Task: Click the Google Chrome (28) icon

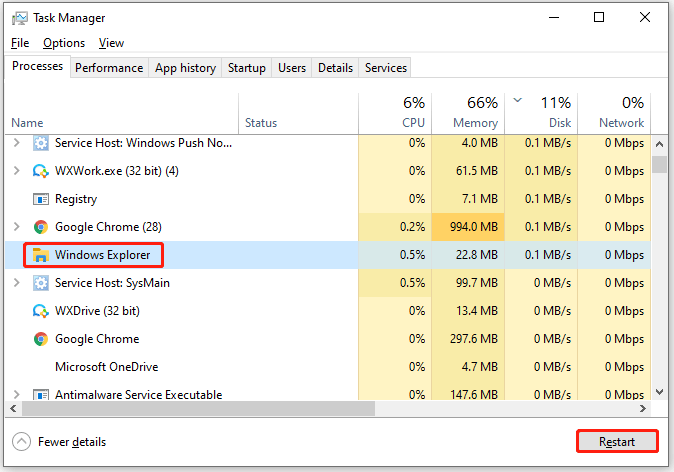Action: 41,227
